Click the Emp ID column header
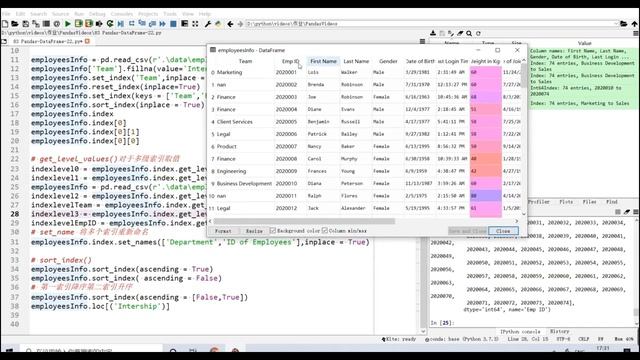Screen dimensions: 640x360 click(290, 61)
